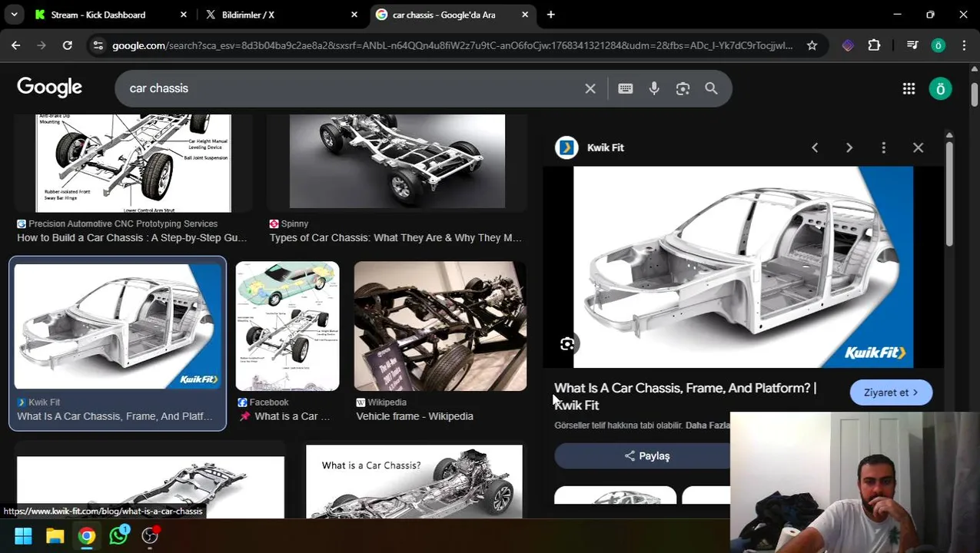980x553 pixels.
Task: Close the image preview panel
Action: (x=918, y=147)
